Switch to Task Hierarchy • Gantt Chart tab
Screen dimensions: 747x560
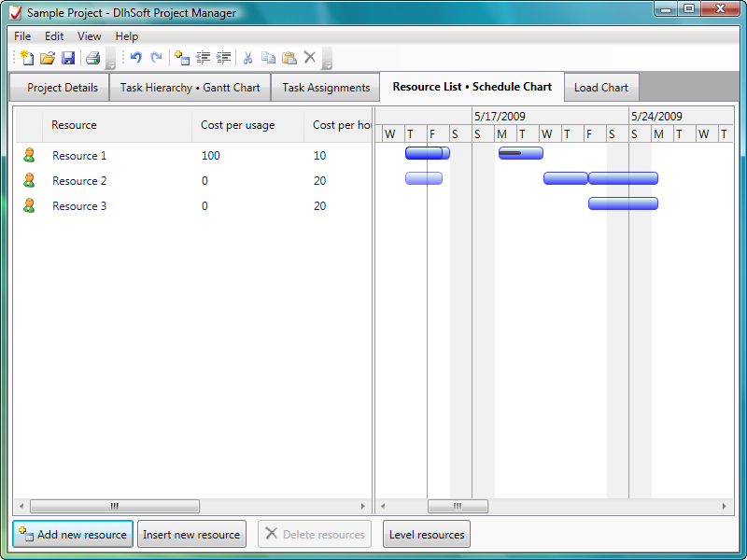[190, 88]
